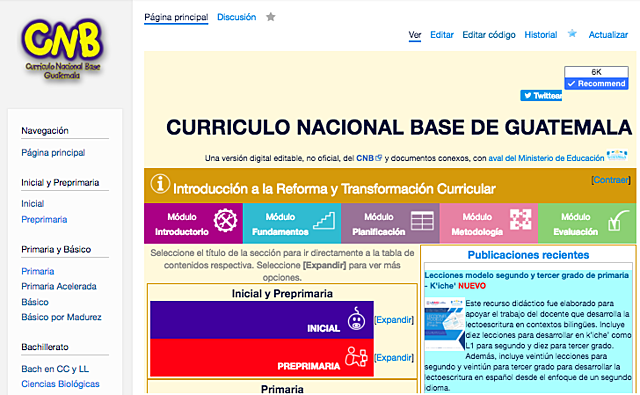Click the Navegación sidebar heading
The width and height of the screenshot is (640, 395).
pyautogui.click(x=45, y=131)
